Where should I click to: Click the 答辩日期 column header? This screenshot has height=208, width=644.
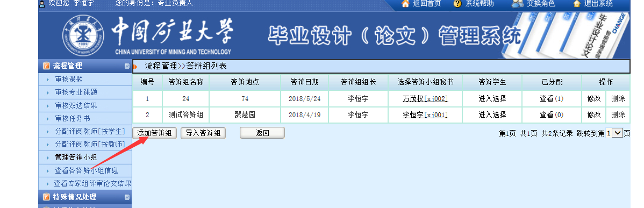(304, 82)
